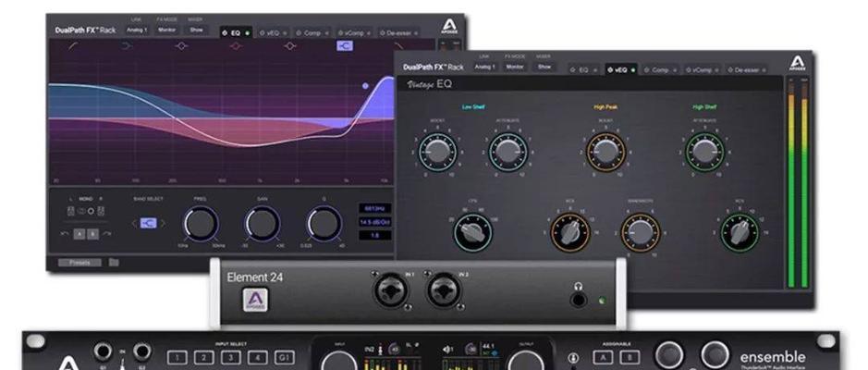Image resolution: width=868 pixels, height=370 pixels.
Task: Select the low shelf band icon in EQ graph
Action: click(x=127, y=46)
